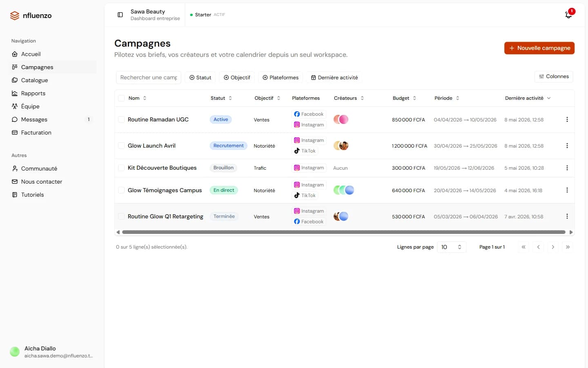Click the Recrutement status badge
The height and width of the screenshot is (368, 588).
pos(228,146)
